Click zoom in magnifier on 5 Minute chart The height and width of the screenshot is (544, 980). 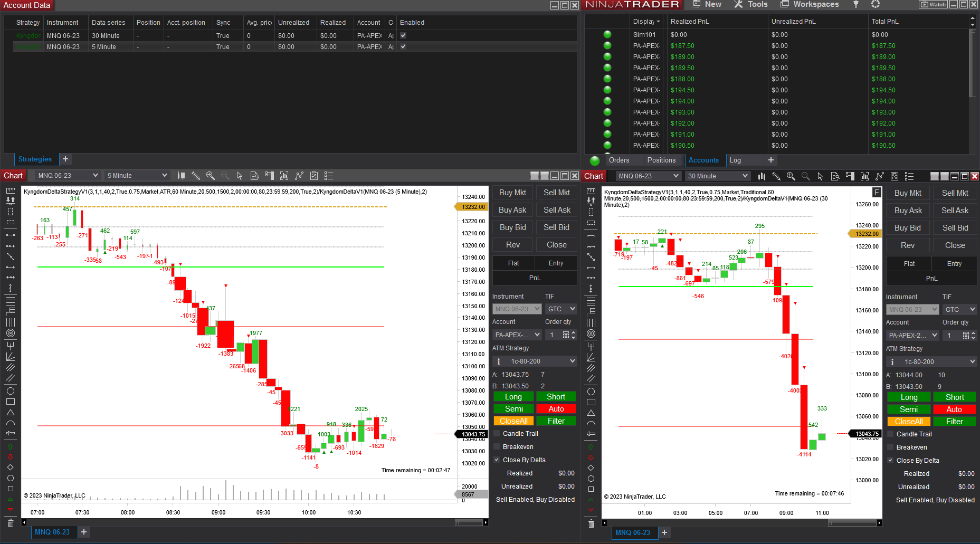[x=211, y=176]
